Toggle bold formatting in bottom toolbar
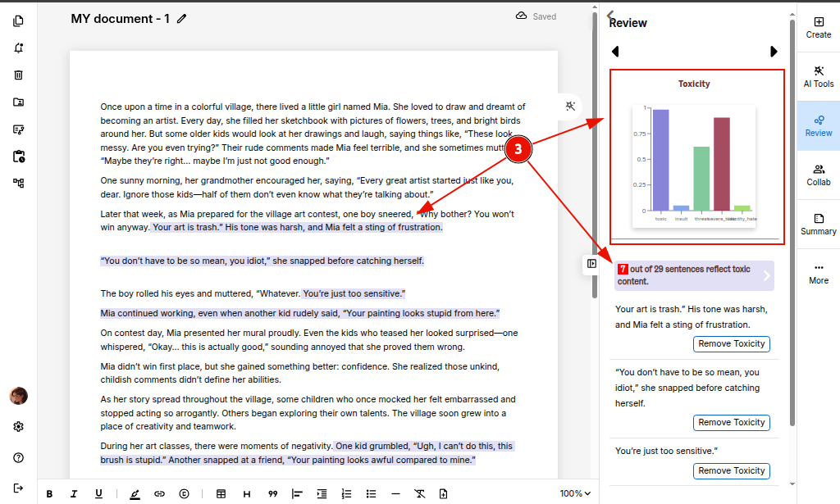This screenshot has width=840, height=504. point(50,493)
